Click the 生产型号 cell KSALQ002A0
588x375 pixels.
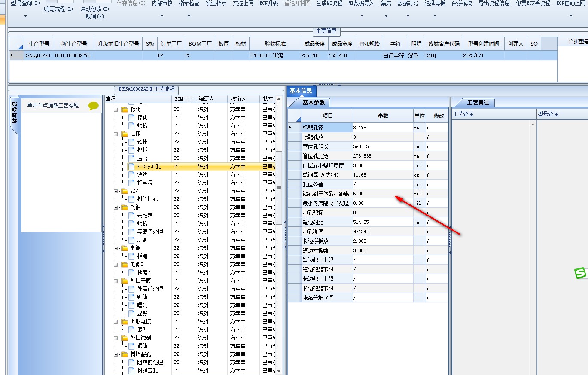38,55
